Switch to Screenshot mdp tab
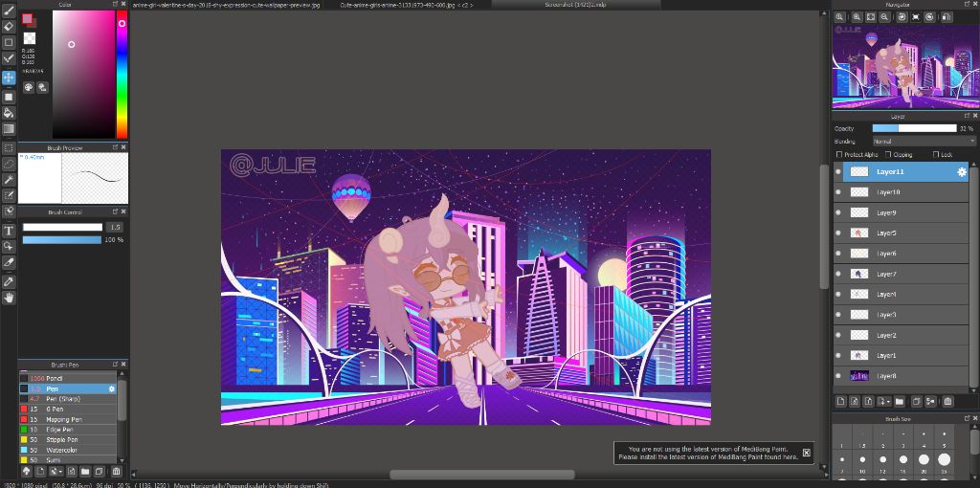 (575, 5)
